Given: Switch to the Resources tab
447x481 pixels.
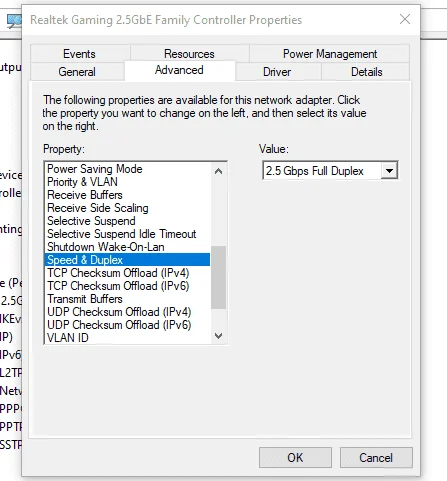Looking at the screenshot, I should [189, 53].
